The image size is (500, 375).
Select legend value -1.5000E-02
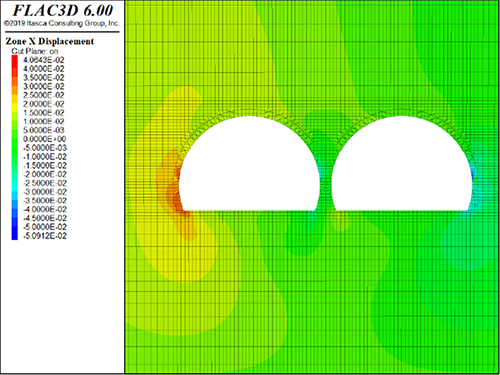[45, 165]
